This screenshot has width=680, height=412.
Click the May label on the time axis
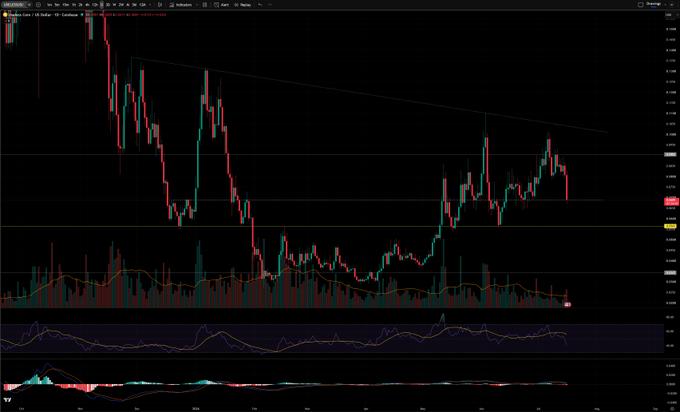click(423, 409)
